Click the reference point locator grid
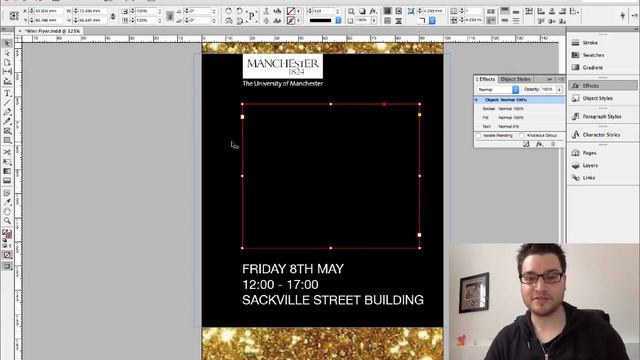This screenshot has height=360, width=640. coord(13,16)
